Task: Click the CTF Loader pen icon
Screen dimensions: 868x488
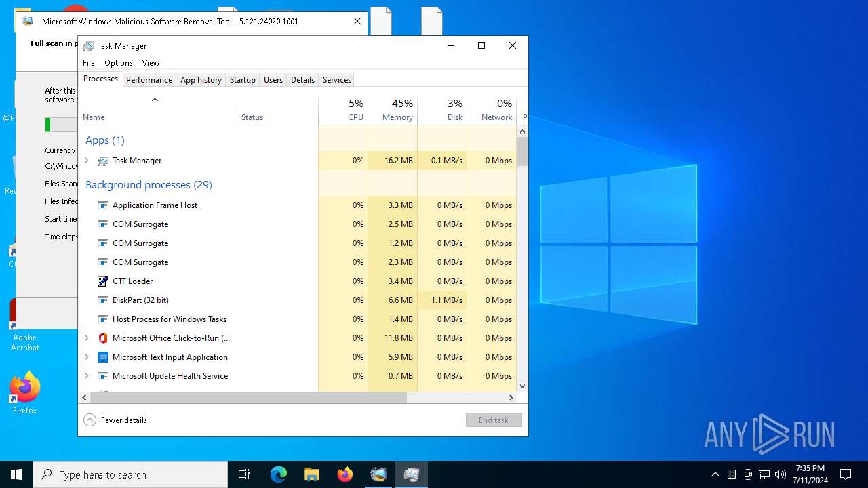Action: click(103, 281)
